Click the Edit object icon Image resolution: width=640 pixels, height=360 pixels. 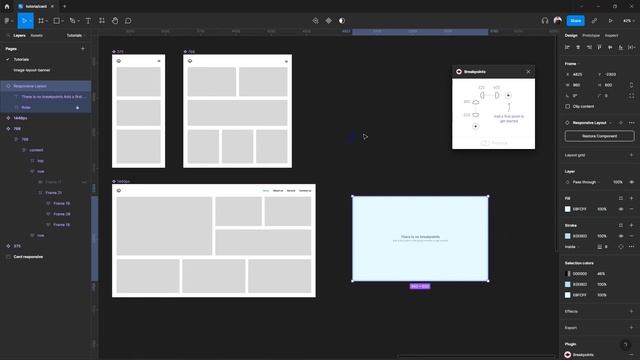316,21
